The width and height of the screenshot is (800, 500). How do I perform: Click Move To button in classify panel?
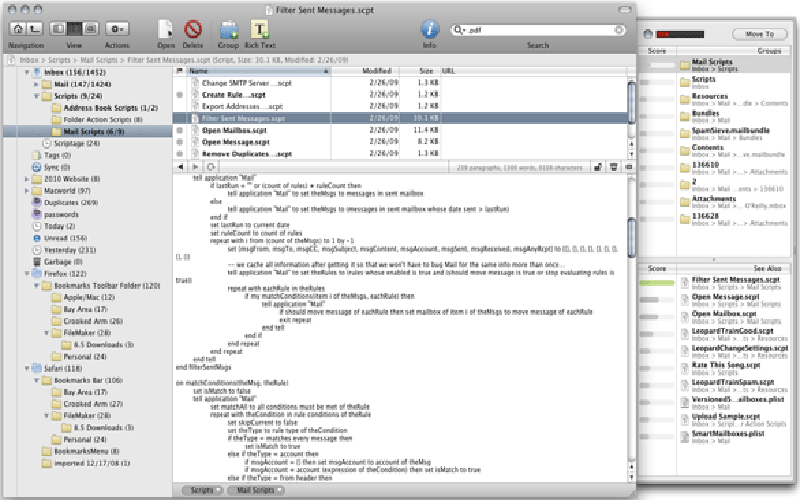point(759,34)
